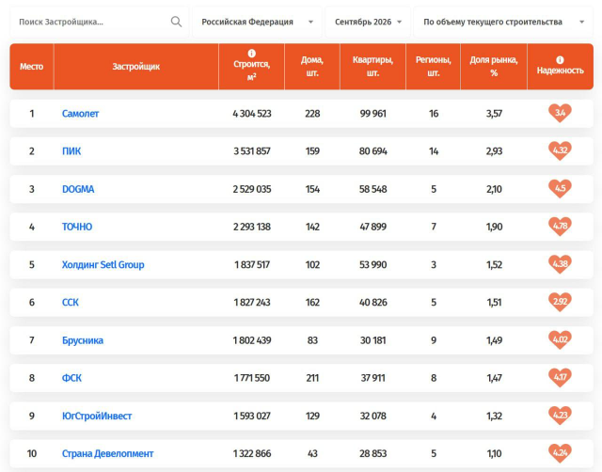Viewport: 602px width, 472px height.
Task: Click the Доля рынка, % column header
Action: pos(494,66)
